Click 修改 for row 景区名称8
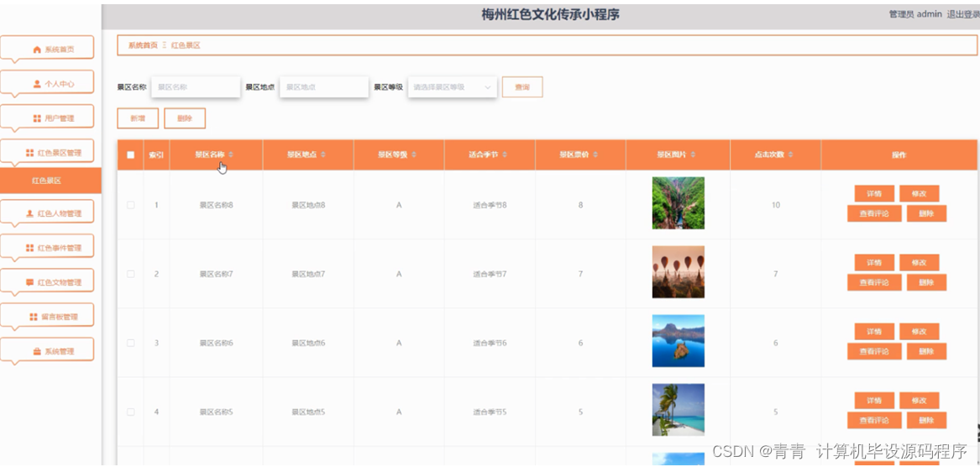This screenshot has height=467, width=980. pos(920,194)
